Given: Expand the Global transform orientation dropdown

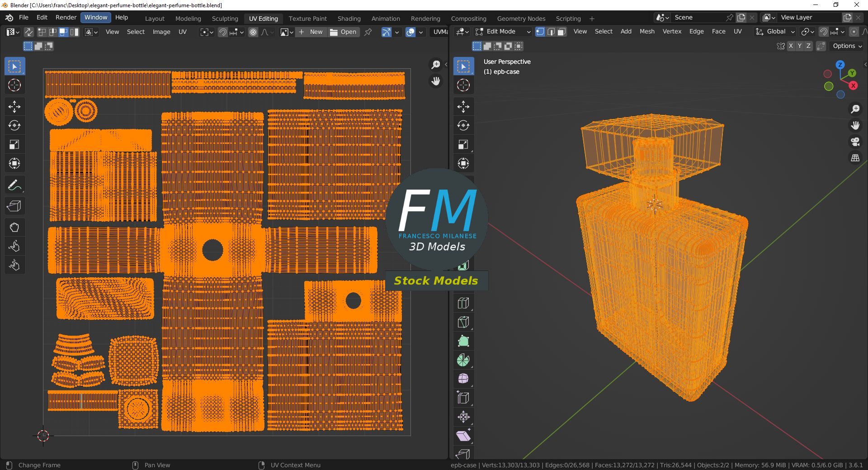Looking at the screenshot, I should pyautogui.click(x=775, y=32).
